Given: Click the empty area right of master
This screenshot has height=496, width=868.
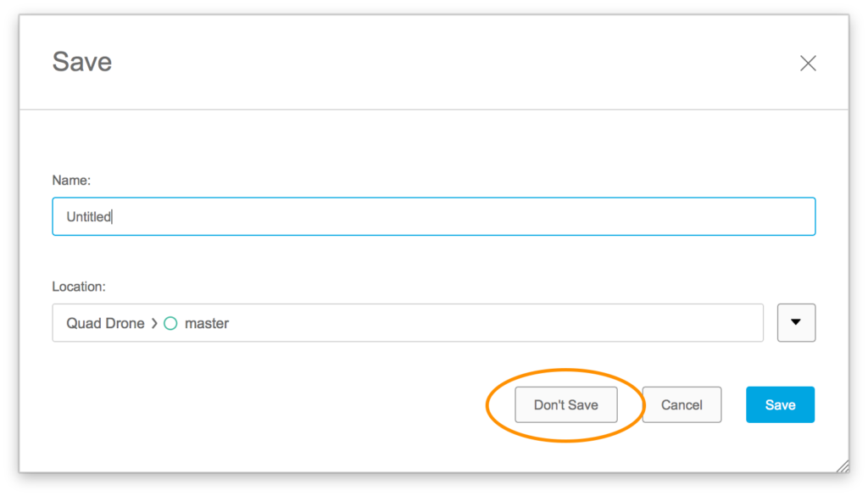Looking at the screenshot, I should pyautogui.click(x=509, y=323).
